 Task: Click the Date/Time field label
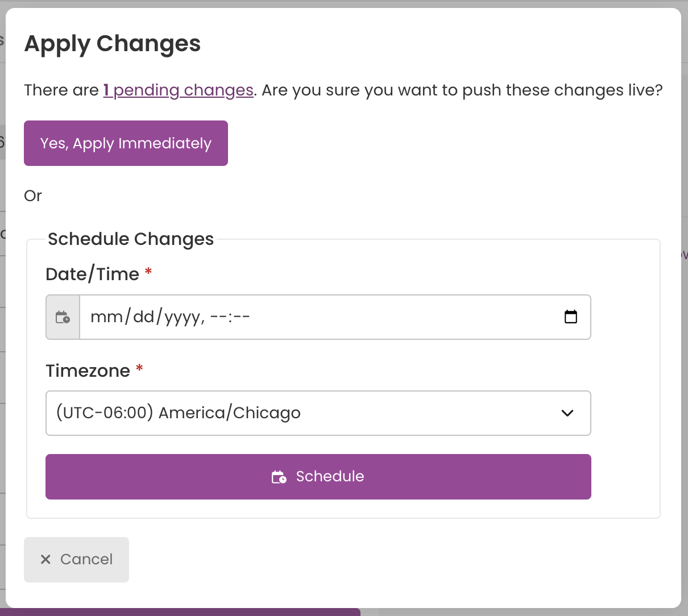[x=93, y=274]
